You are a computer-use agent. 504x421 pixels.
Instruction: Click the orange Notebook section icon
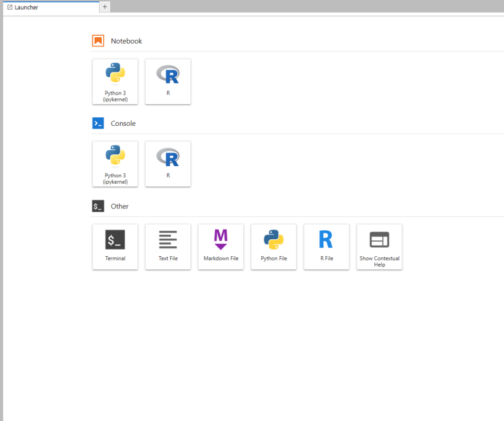point(98,41)
